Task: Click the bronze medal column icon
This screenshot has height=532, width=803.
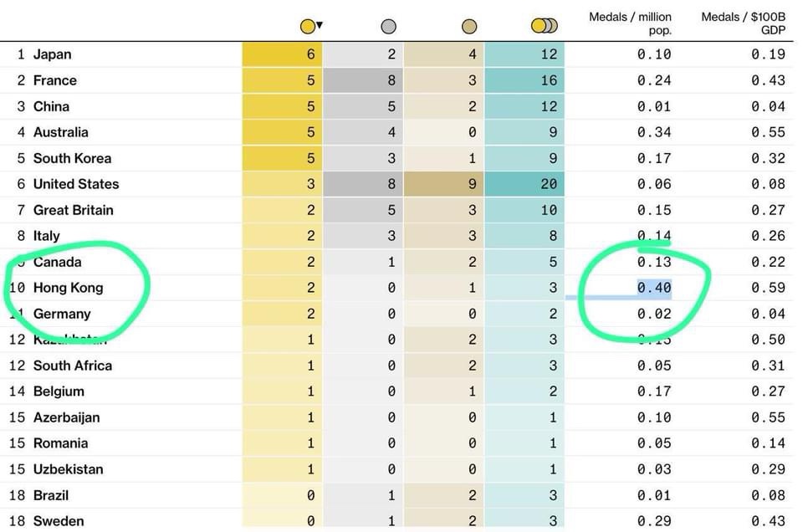Action: click(x=469, y=26)
